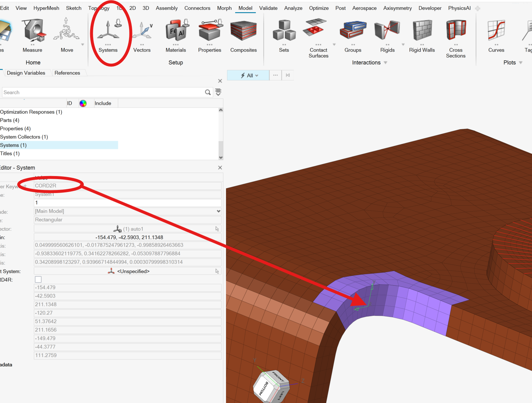Open the Edit menu
Screen dimensions: 532x403
click(x=4, y=8)
